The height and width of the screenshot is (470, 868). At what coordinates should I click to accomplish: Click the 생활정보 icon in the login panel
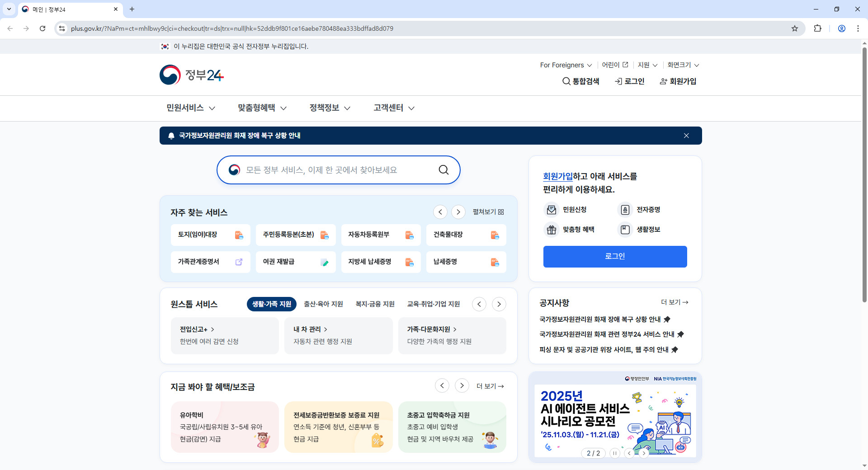tap(625, 230)
